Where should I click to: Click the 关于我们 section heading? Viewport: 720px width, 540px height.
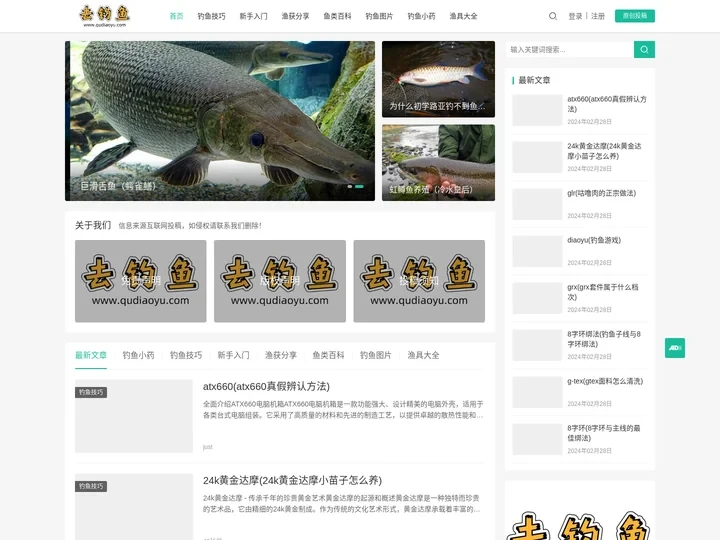point(93,225)
